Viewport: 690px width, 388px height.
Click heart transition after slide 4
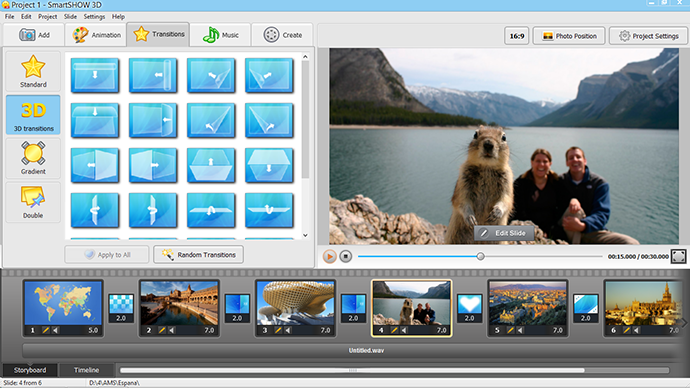tap(470, 307)
